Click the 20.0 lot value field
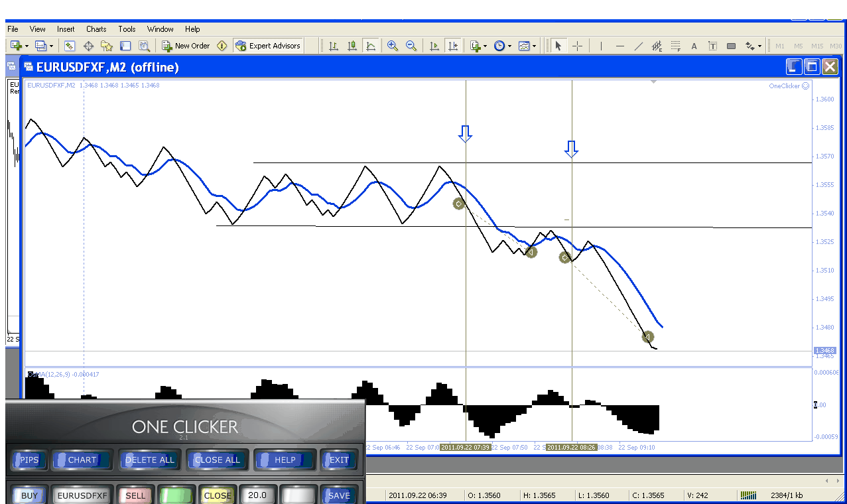 (257, 495)
